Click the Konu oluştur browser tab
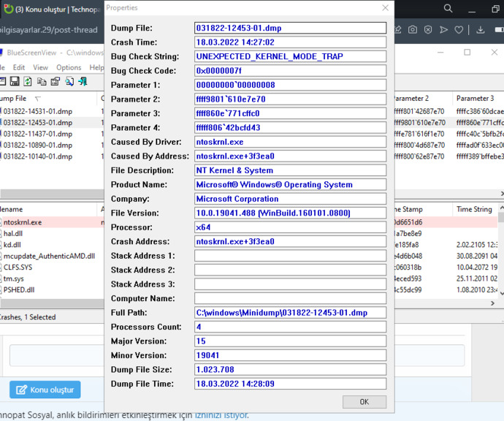 pyautogui.click(x=53, y=10)
